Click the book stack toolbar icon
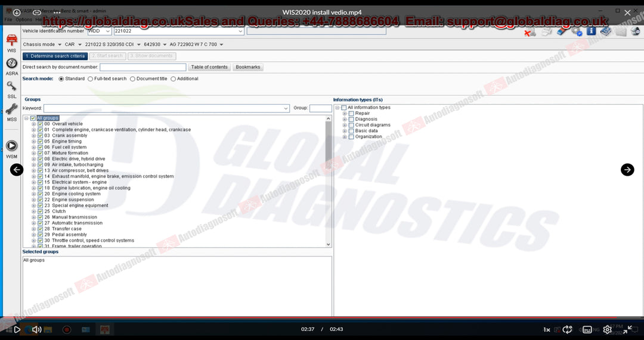This screenshot has height=340, width=644. 605,31
